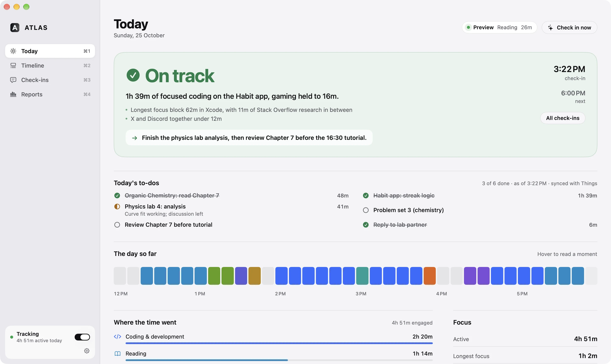This screenshot has width=611, height=364.
Task: Toggle Physics lab 4: analysis status circle
Action: 117,207
